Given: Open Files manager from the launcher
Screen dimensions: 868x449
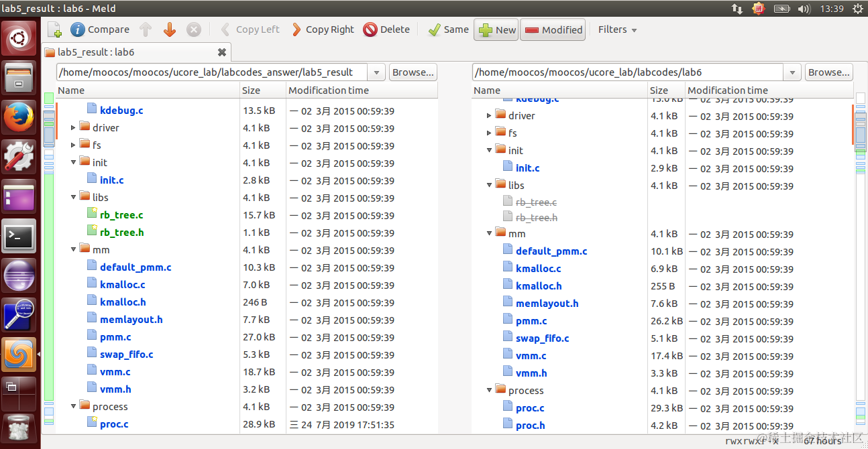Looking at the screenshot, I should pos(19,78).
